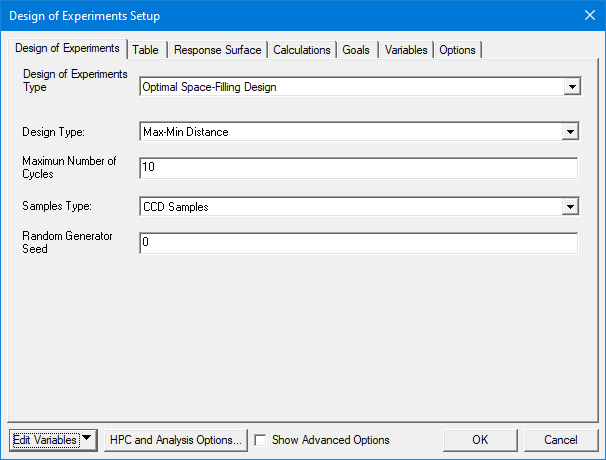
Task: Open HPC and Analysis Options
Action: [x=176, y=440]
